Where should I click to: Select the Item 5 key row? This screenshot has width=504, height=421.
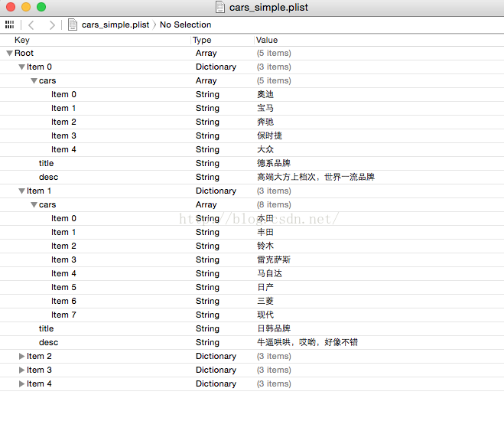(63, 288)
